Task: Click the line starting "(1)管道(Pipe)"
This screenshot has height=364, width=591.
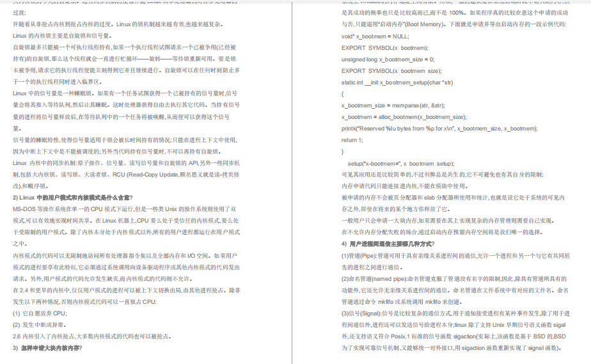Action: pos(455,255)
